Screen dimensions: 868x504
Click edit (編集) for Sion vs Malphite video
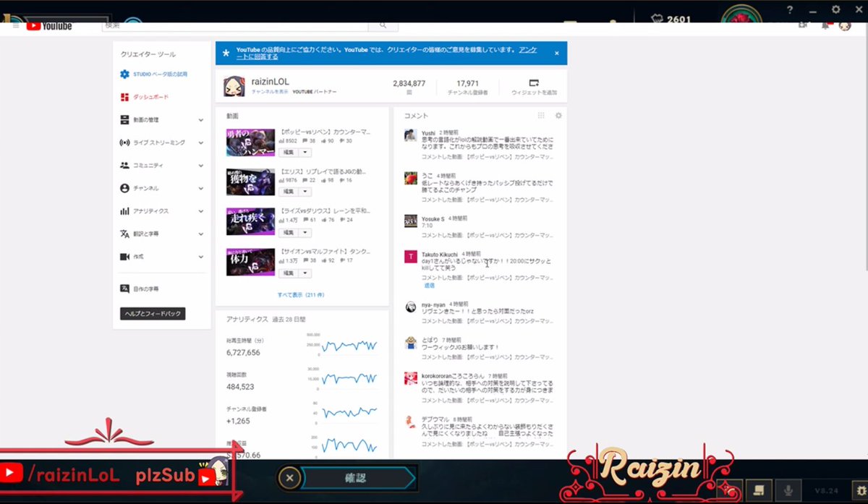click(x=289, y=273)
